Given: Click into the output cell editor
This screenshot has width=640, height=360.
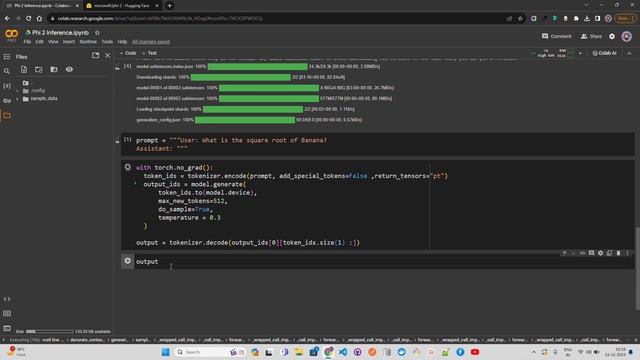Looking at the screenshot, I should coord(384,262).
